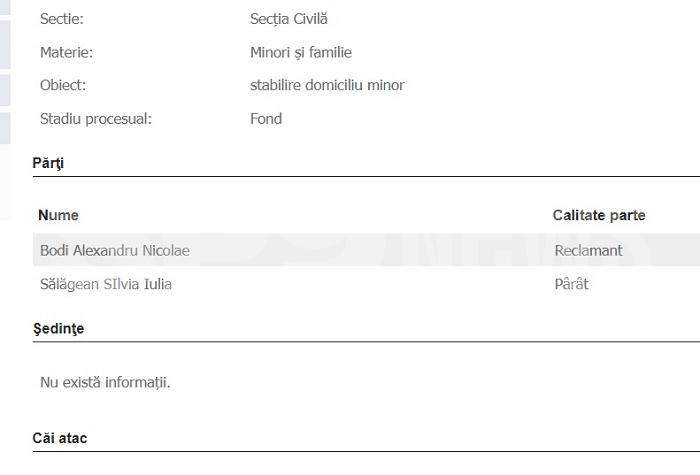The image size is (700, 475).
Task: Select the Fond stage value
Action: 266,118
